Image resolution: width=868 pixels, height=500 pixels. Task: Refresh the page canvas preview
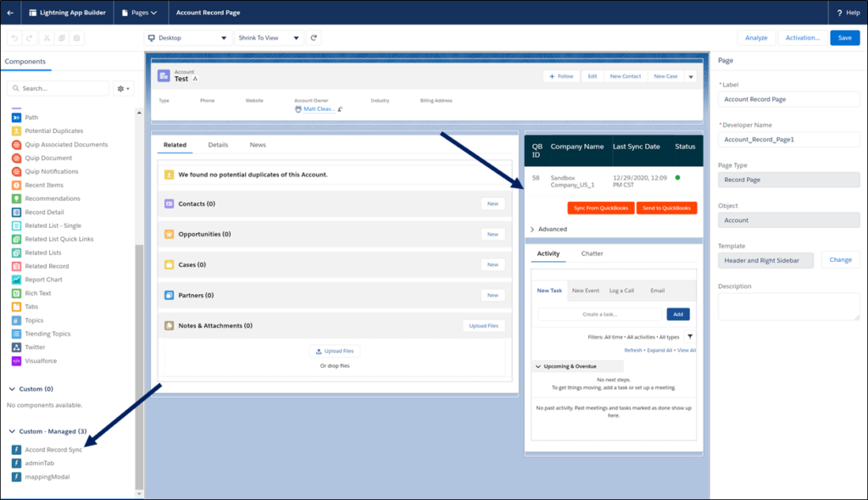(313, 37)
